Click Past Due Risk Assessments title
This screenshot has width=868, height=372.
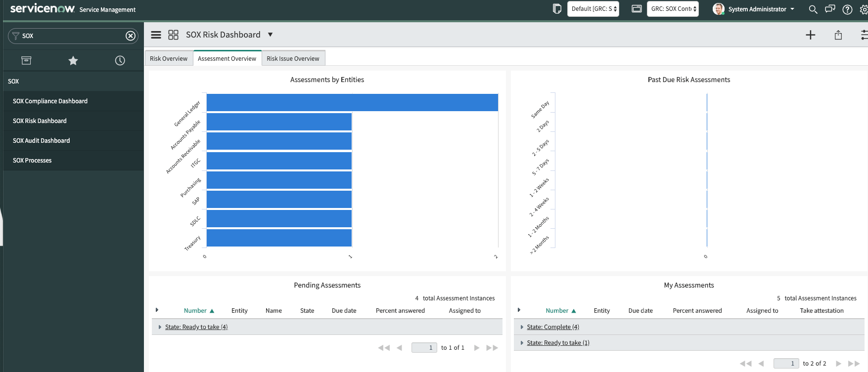tap(689, 80)
